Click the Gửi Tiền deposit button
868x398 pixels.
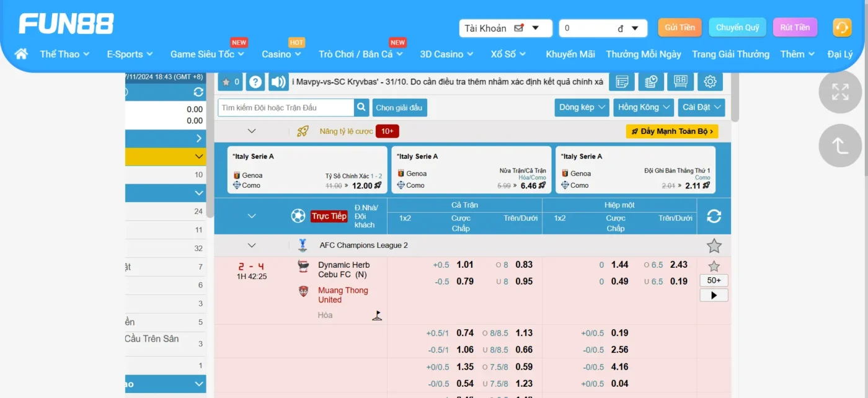680,28
